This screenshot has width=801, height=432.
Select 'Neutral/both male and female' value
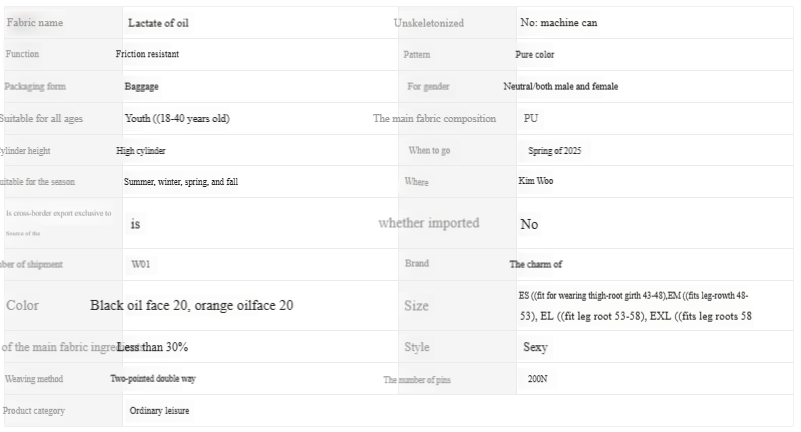(560, 86)
